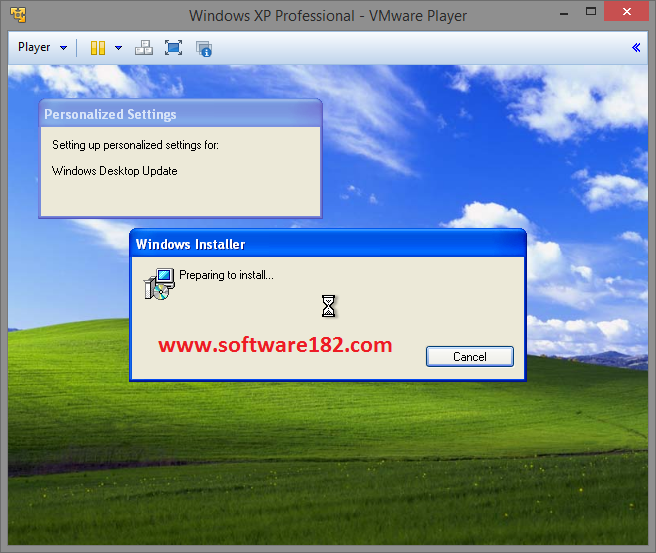Image resolution: width=656 pixels, height=553 pixels.
Task: Click "Setting up personalized settings for:" text
Action: (x=135, y=145)
